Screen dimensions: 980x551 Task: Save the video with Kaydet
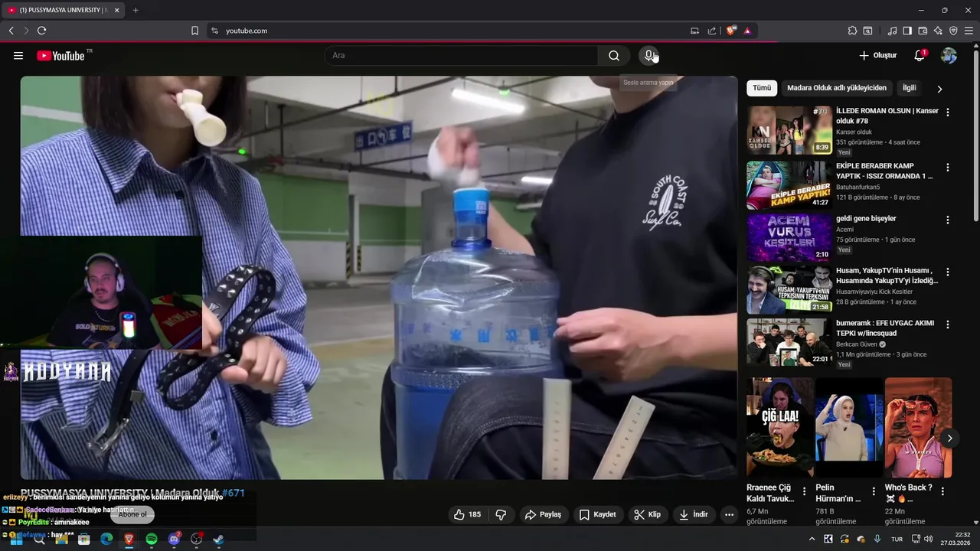pos(597,515)
